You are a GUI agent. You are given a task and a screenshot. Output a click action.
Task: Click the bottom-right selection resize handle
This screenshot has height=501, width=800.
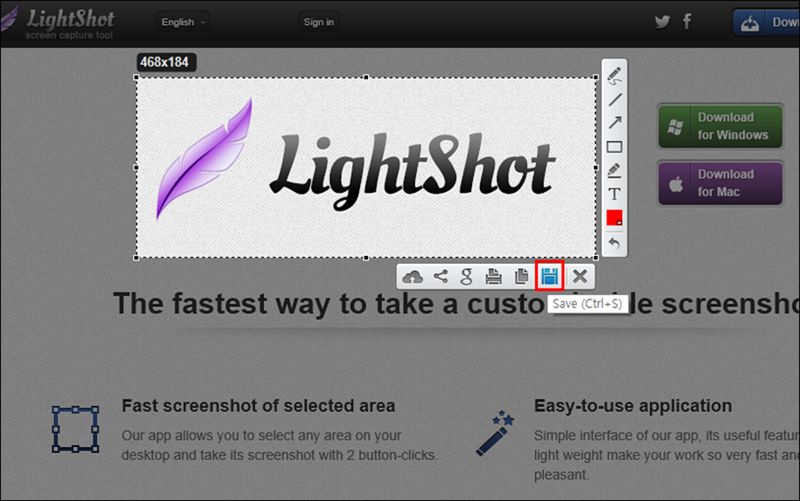[x=596, y=258]
